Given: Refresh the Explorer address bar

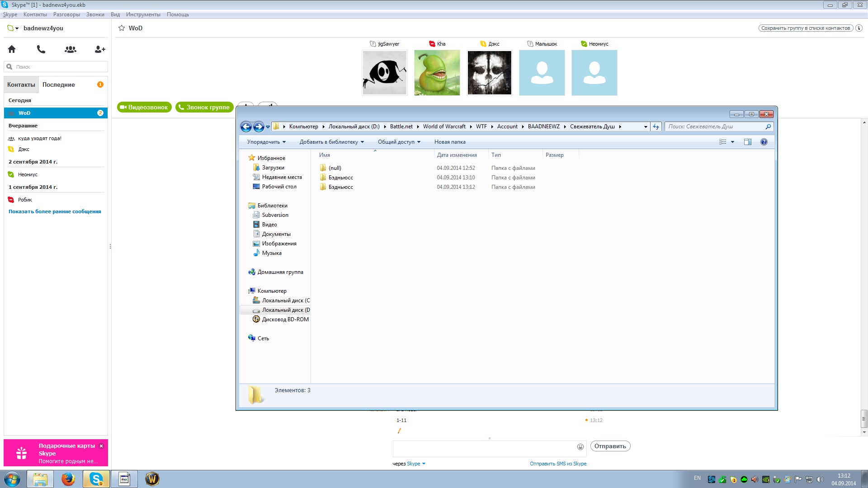Looking at the screenshot, I should (x=656, y=127).
